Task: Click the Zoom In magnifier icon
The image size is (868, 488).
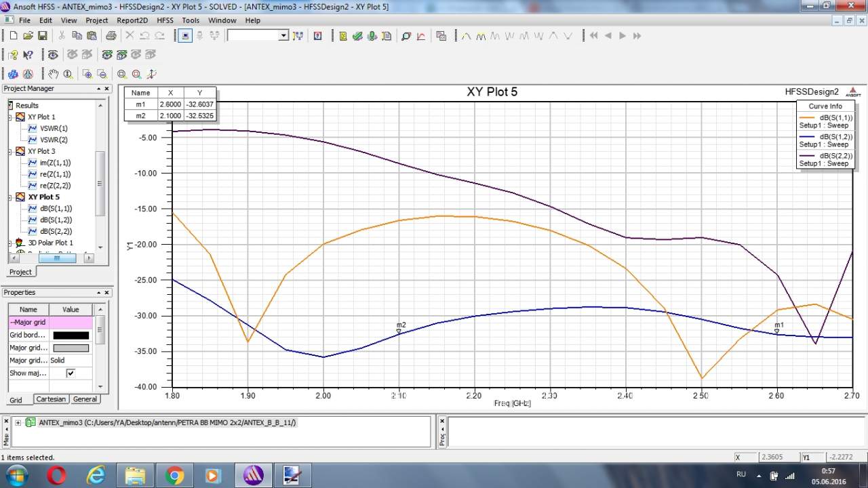Action: 87,74
